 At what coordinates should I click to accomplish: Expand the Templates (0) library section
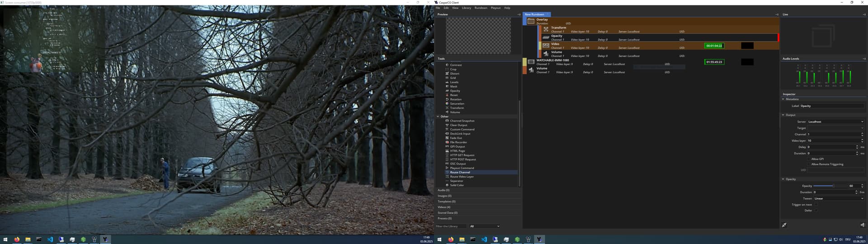[478, 202]
